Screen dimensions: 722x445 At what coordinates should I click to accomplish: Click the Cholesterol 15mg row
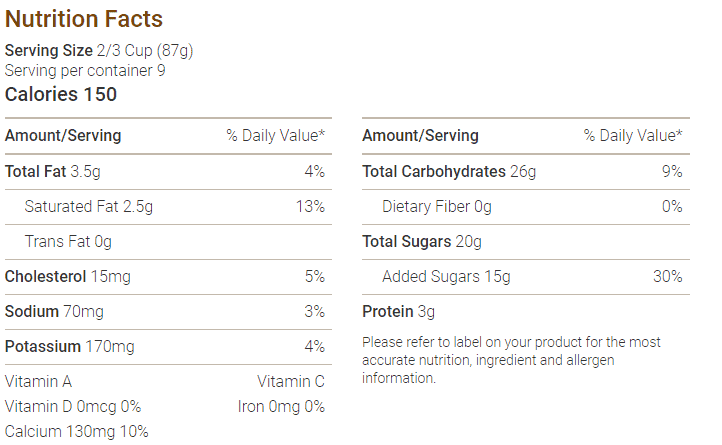pos(168,277)
